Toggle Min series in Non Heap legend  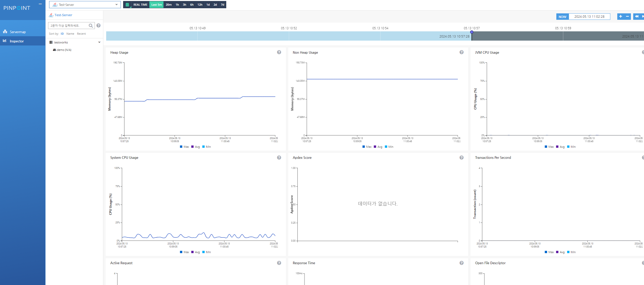[389, 147]
